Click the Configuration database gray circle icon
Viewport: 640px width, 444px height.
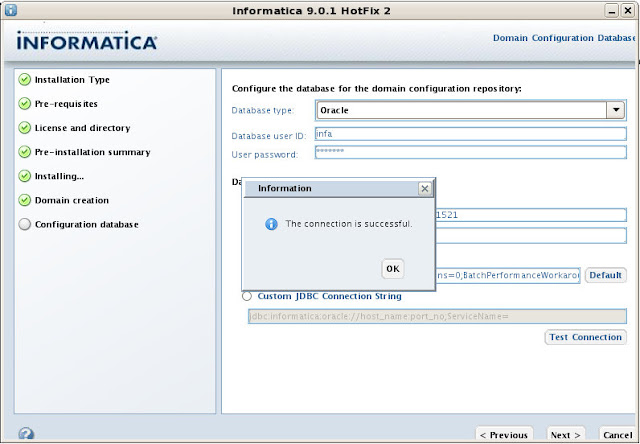click(24, 224)
